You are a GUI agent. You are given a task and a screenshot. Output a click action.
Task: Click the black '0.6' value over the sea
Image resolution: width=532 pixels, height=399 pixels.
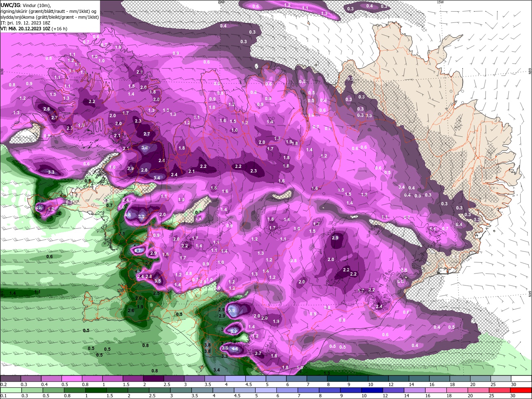[49, 256]
